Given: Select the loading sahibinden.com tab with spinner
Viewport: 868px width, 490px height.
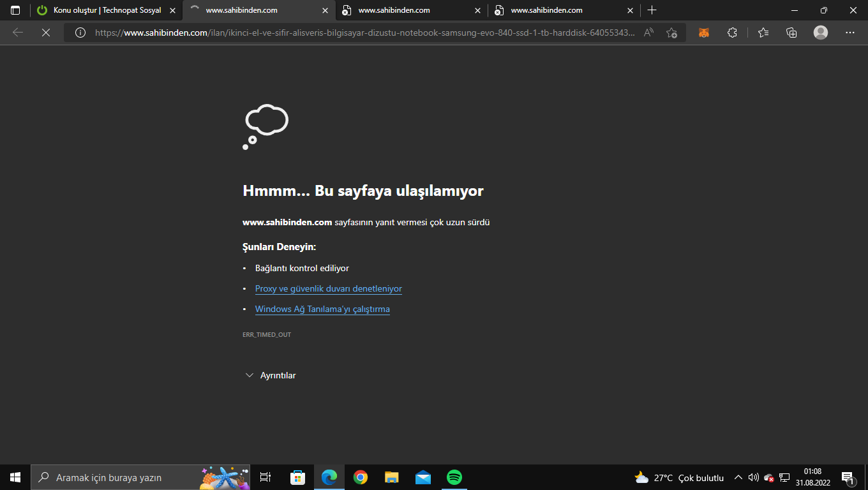Looking at the screenshot, I should tap(259, 10).
